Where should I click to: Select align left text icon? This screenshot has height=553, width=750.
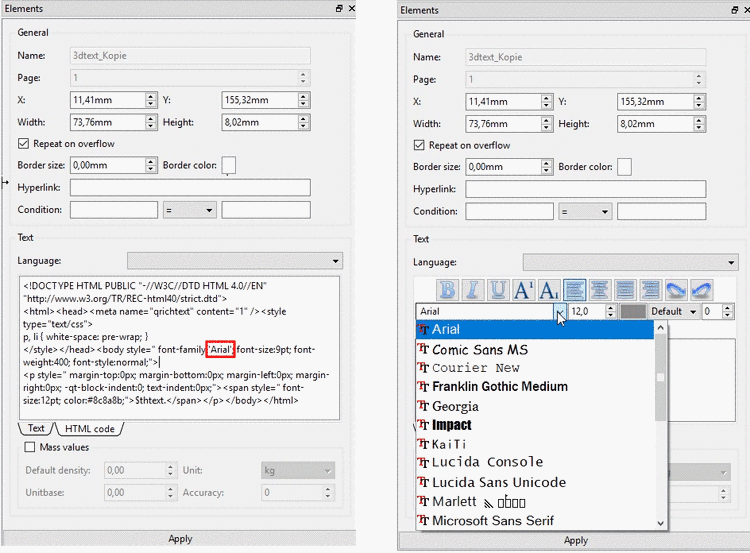click(x=574, y=290)
